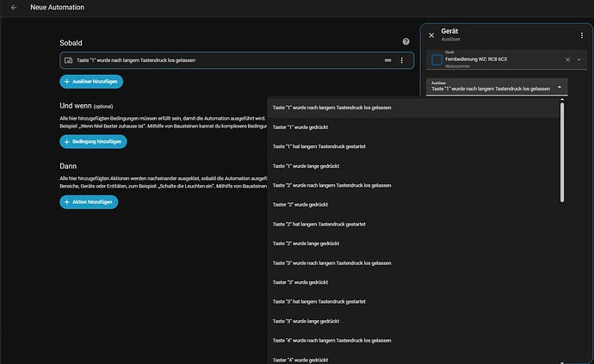
Task: Choose Taste "3" hat langem Tastendruck gestartet
Action: point(413,302)
